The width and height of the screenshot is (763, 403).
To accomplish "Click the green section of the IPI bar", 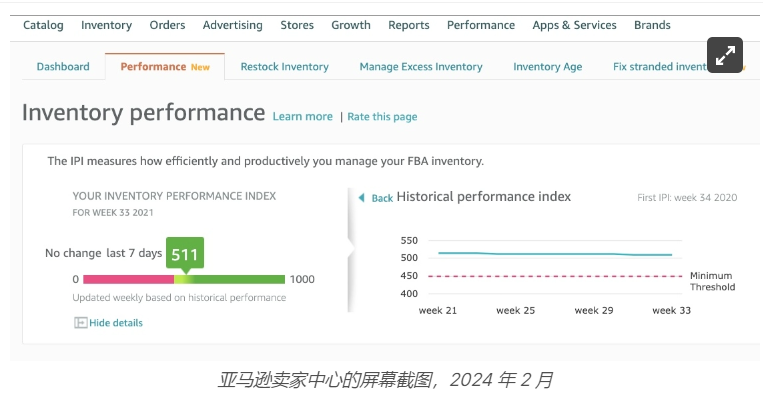I will click(238, 279).
